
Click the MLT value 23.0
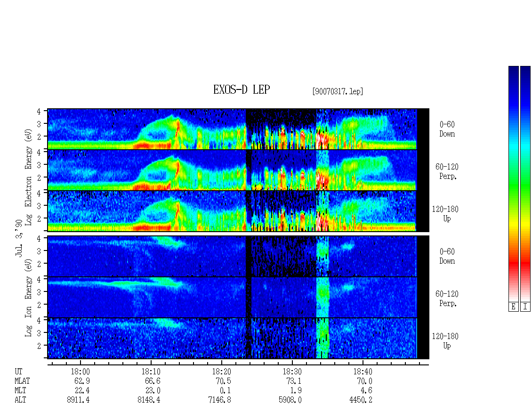tap(153, 390)
